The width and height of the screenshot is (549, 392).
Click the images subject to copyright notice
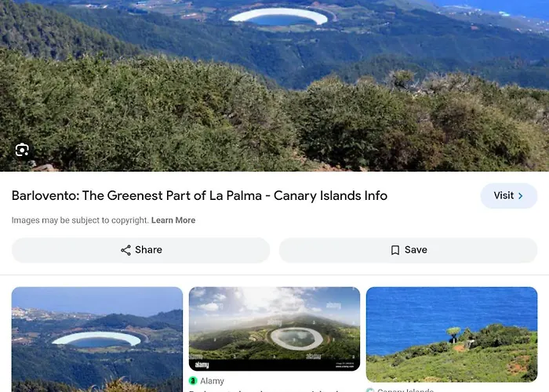click(80, 220)
